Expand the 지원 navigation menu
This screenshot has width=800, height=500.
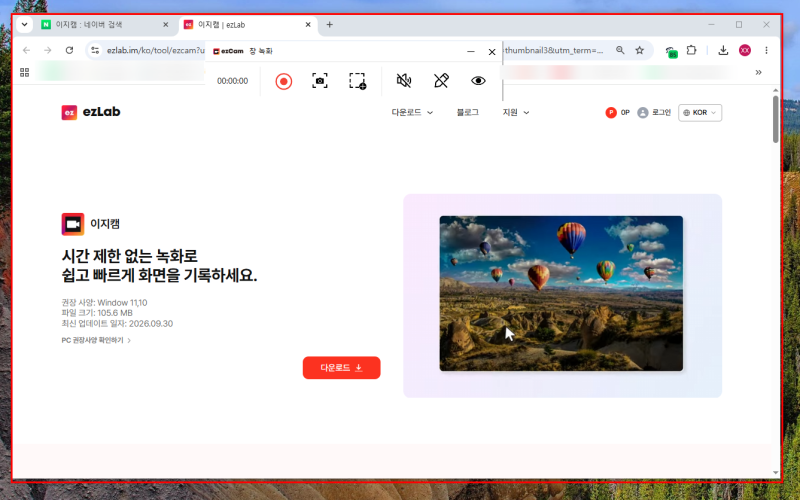(x=515, y=112)
